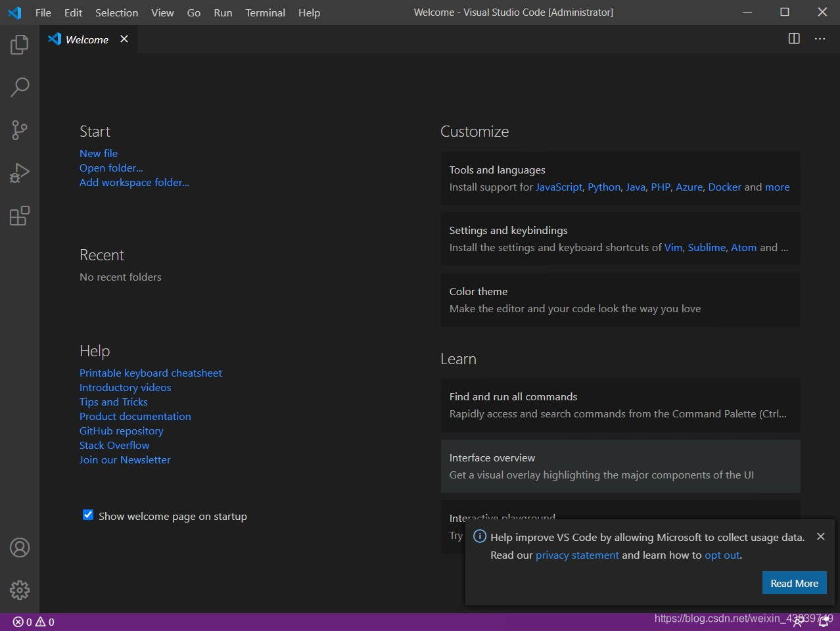This screenshot has height=631, width=840.
Task: Install JavaScript language support
Action: click(x=559, y=187)
